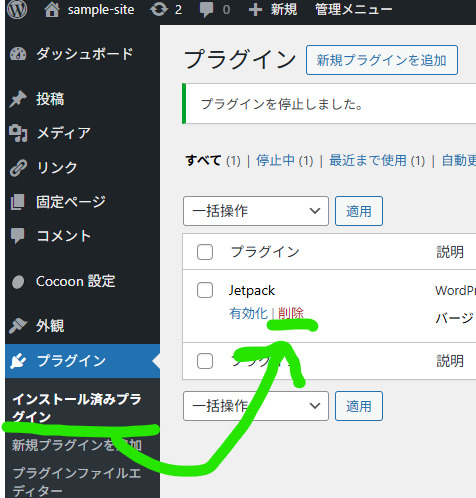The height and width of the screenshot is (498, 476).
Task: Click the 削除 link under Jetpack
Action: [291, 313]
